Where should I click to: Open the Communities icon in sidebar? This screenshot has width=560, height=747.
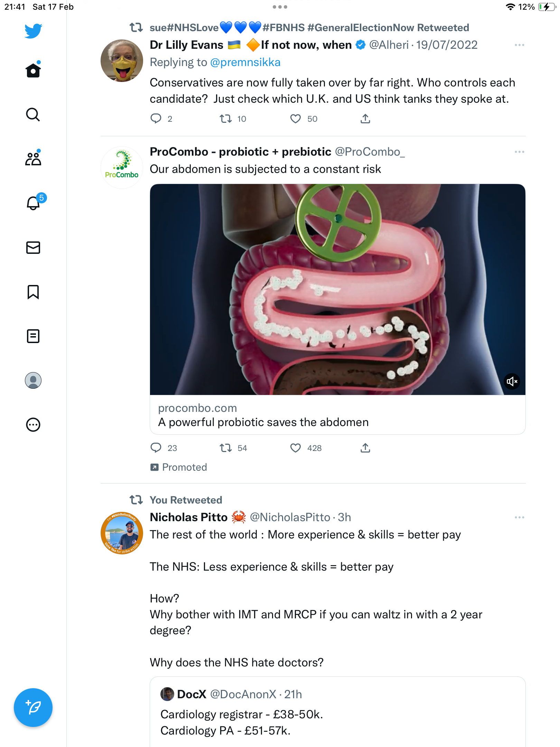(x=33, y=158)
